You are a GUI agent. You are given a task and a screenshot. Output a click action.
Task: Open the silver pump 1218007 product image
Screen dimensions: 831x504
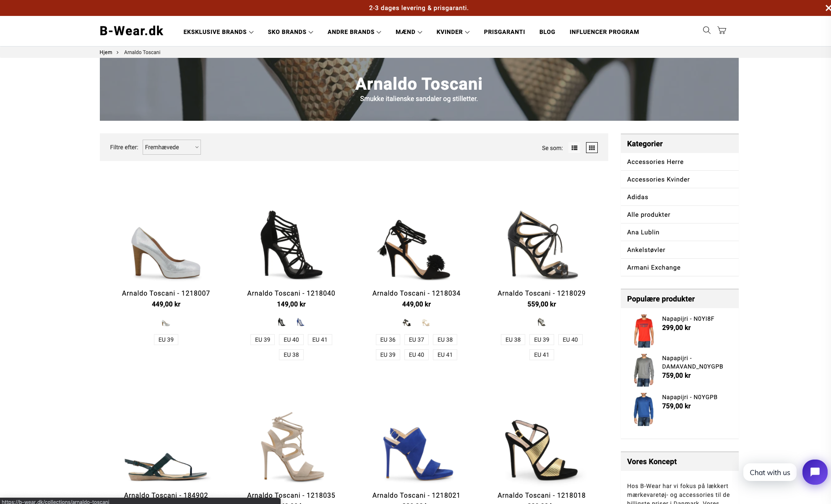click(x=166, y=252)
